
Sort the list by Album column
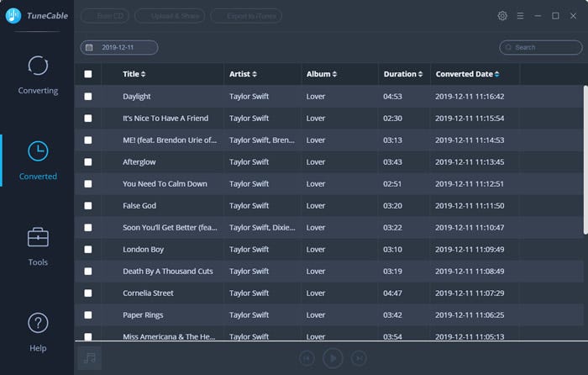[322, 74]
